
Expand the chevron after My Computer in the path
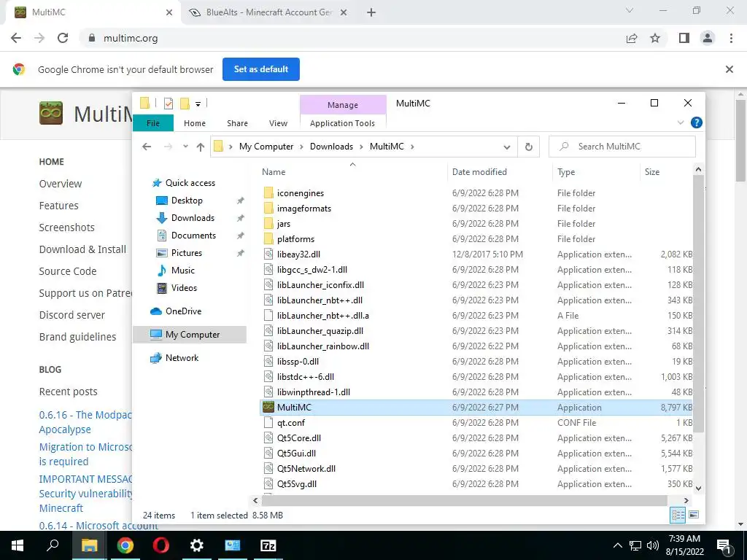[x=301, y=147]
